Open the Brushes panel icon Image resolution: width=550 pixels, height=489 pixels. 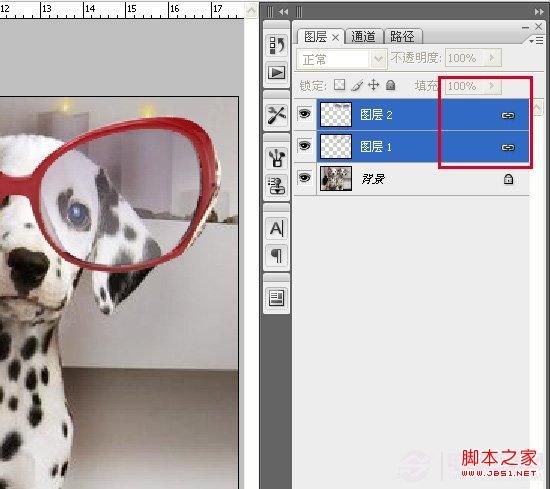277,158
